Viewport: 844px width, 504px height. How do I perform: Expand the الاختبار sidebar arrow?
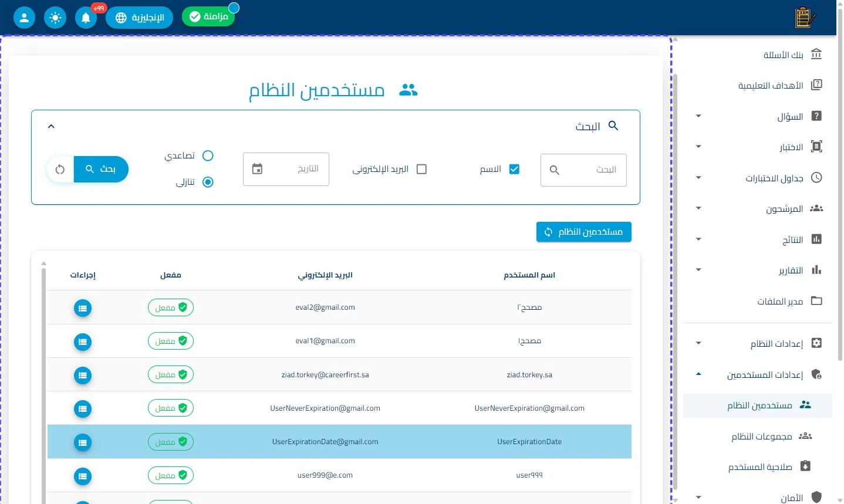tap(698, 147)
